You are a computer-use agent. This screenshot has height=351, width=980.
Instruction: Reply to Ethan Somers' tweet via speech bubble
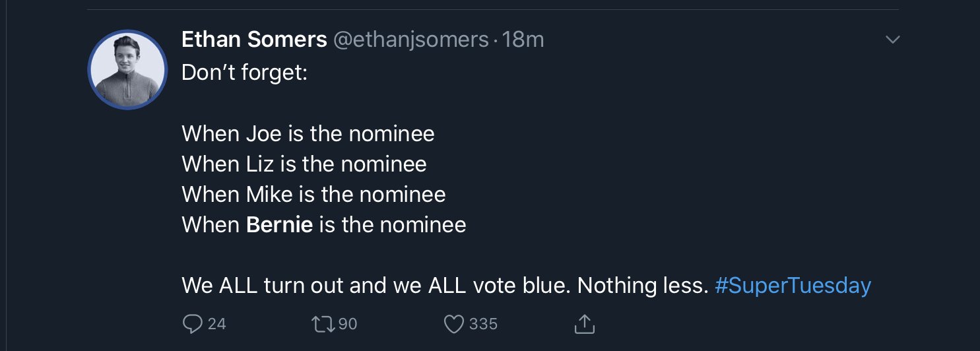(x=192, y=324)
